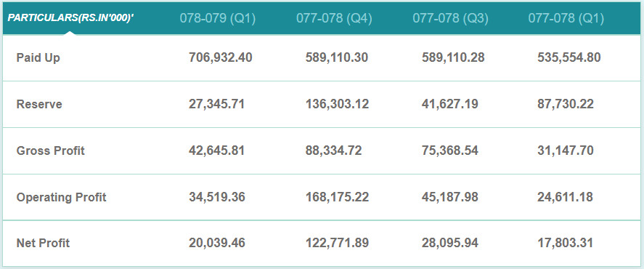Viewport: 644px width, 269px height.
Task: Click the Net Profit value 17,803.31
Action: click(x=565, y=243)
